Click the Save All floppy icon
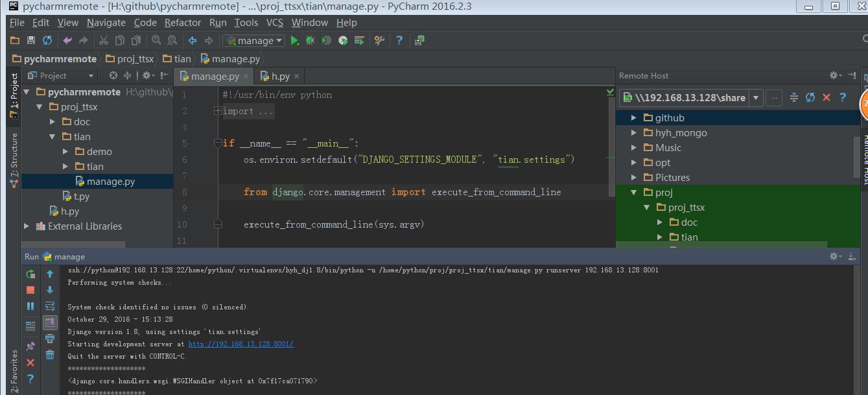 pos(30,40)
